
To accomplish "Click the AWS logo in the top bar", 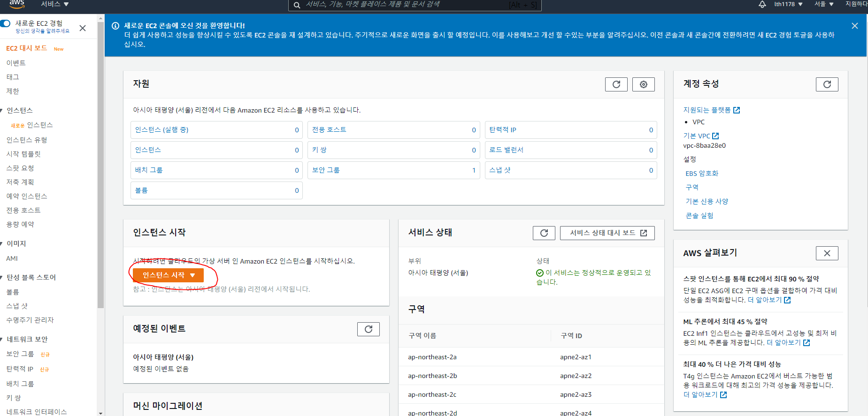I will tap(17, 4).
